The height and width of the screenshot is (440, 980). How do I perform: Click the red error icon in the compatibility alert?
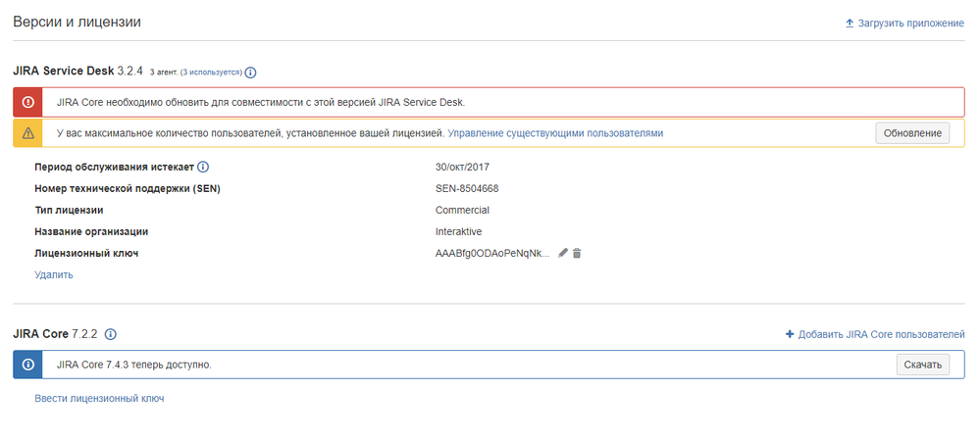(x=27, y=102)
